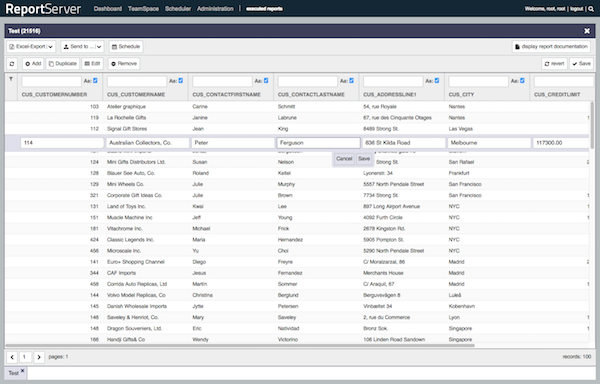Image resolution: width=600 pixels, height=384 pixels.
Task: Toggle case sensitivity for CUS_CUSTOMERNAME filter
Action: [x=181, y=81]
